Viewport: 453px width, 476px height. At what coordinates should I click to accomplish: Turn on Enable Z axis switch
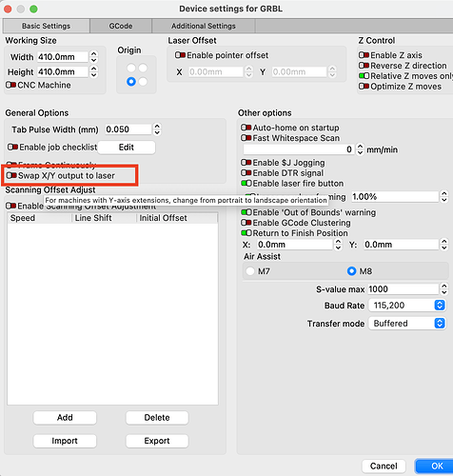[364, 55]
